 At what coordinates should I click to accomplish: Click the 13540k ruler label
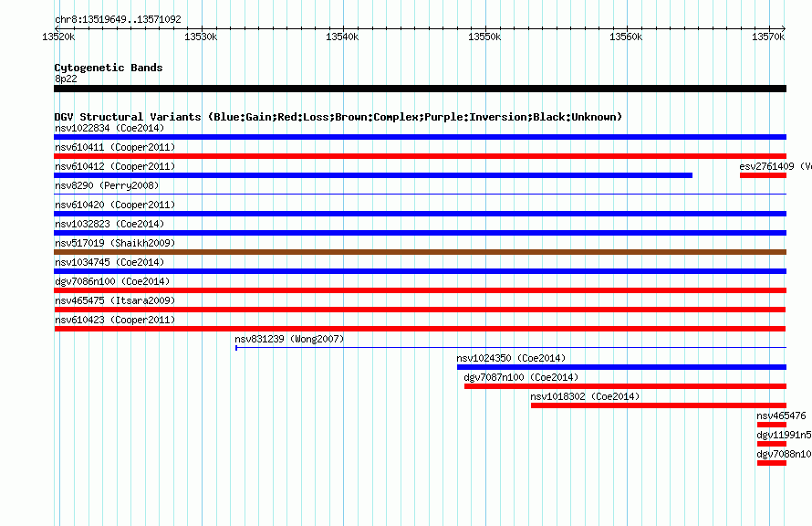342,37
